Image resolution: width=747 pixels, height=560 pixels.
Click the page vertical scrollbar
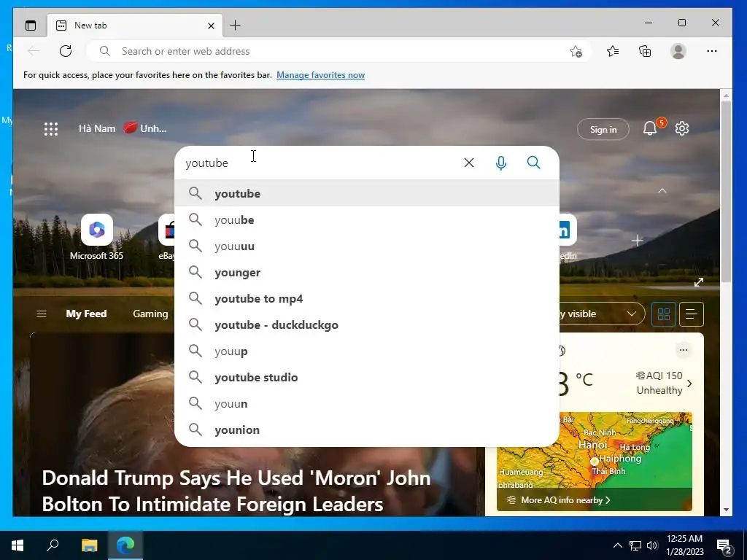coord(726,192)
